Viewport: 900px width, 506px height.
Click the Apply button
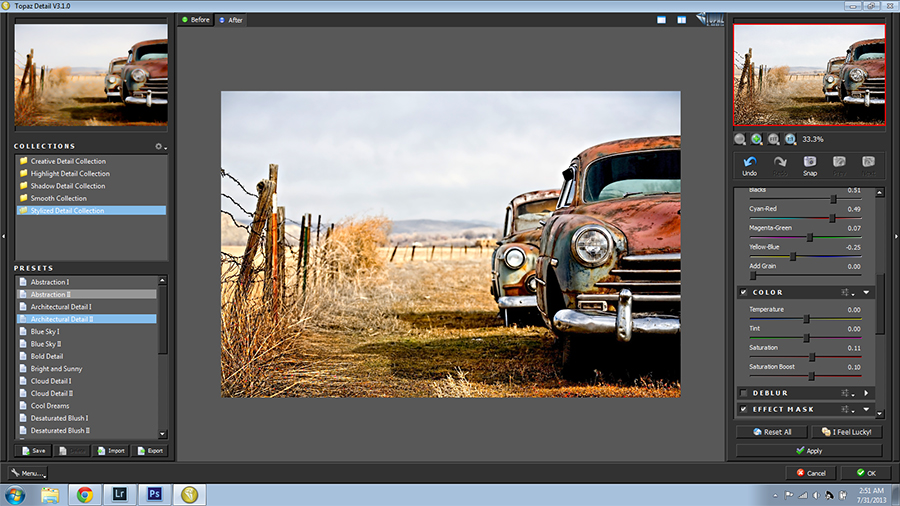(808, 451)
